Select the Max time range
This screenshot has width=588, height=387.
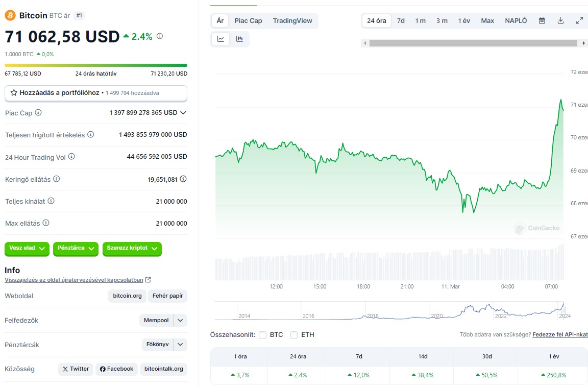[x=487, y=20]
